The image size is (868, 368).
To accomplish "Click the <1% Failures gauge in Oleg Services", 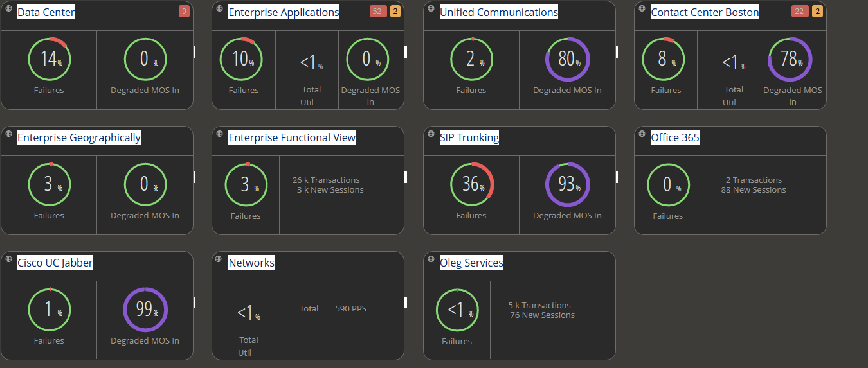I will [x=457, y=310].
